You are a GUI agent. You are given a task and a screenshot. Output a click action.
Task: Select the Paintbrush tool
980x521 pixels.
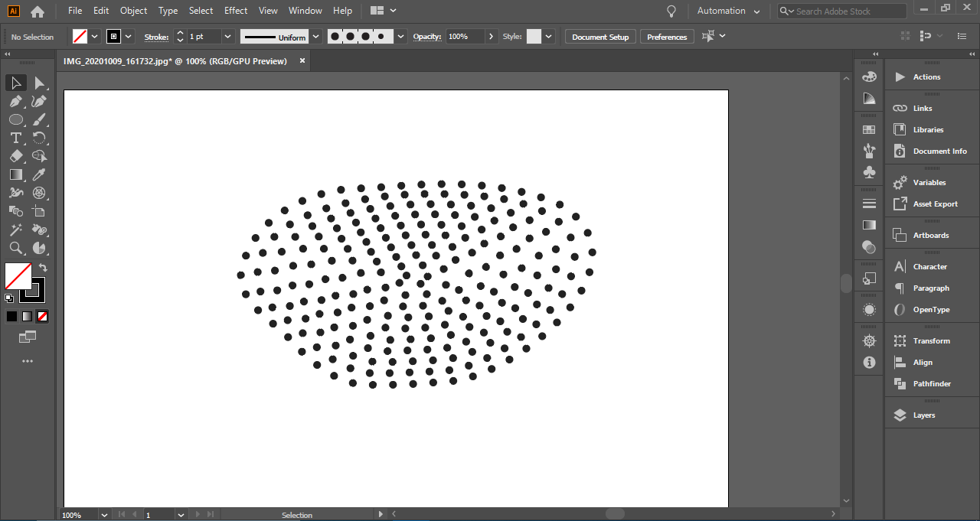pyautogui.click(x=39, y=119)
